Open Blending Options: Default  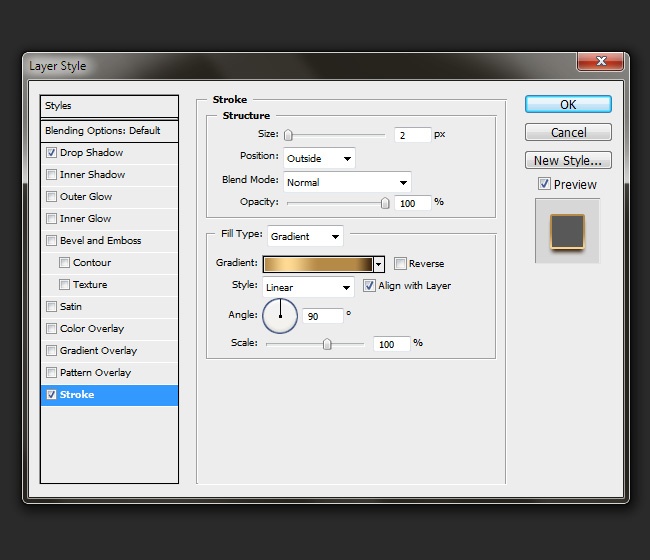(x=109, y=131)
